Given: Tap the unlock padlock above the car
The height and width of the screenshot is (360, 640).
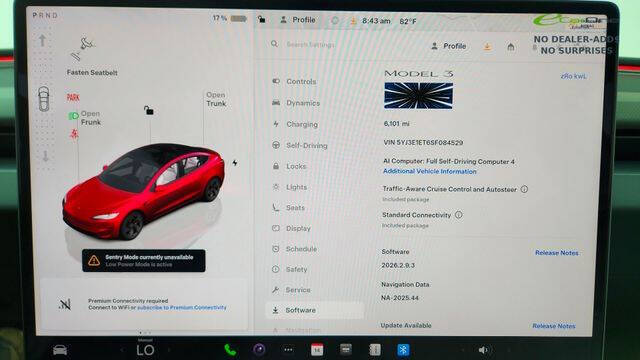Looking at the screenshot, I should (x=149, y=110).
